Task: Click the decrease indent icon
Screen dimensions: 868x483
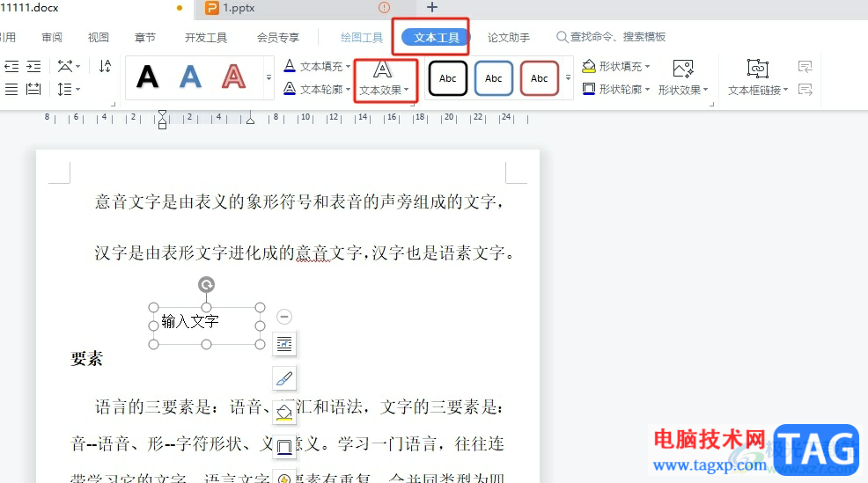Action: (x=11, y=66)
